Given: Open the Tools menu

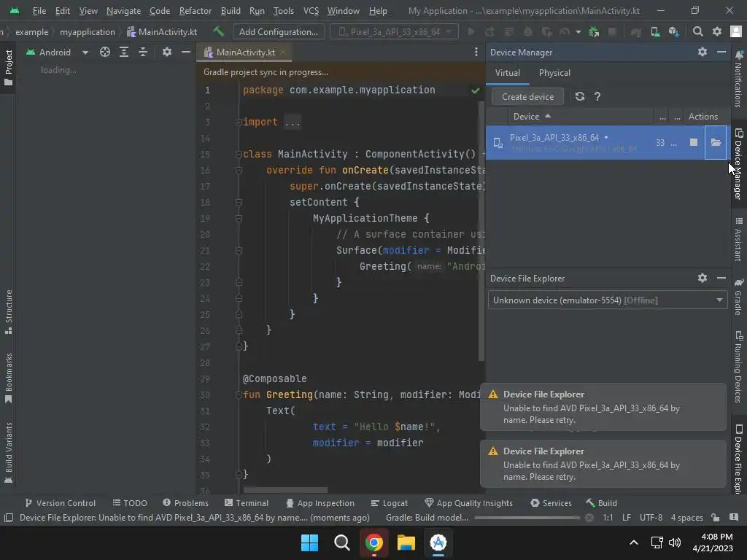Looking at the screenshot, I should (x=284, y=10).
